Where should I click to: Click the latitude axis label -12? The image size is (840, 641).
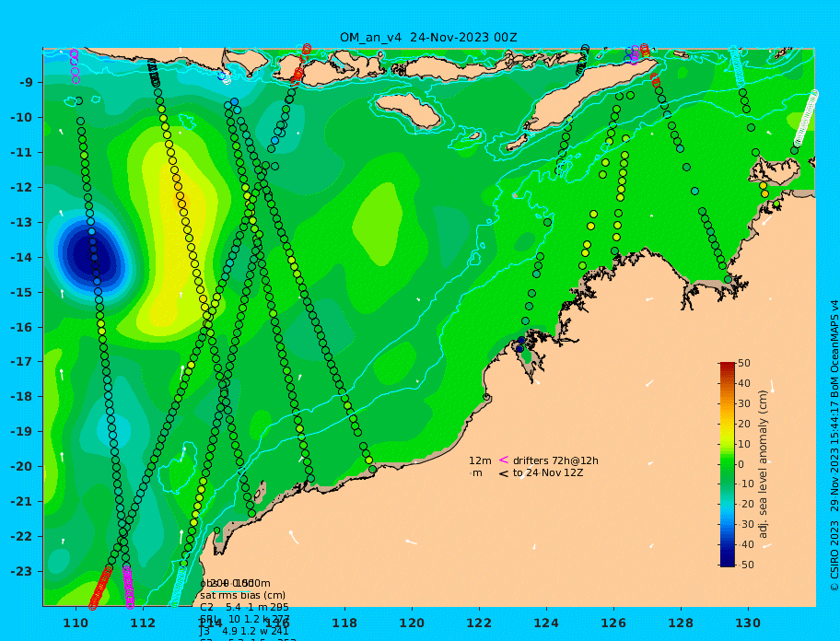coord(23,188)
